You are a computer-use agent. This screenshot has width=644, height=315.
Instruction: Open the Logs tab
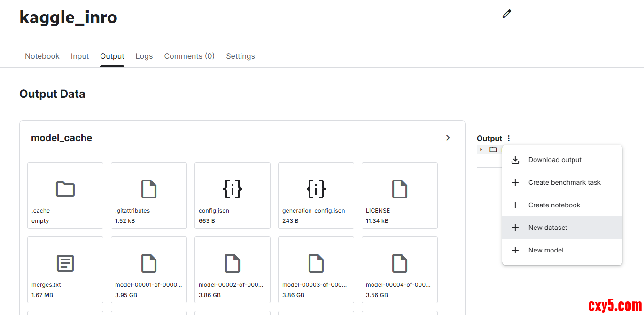click(144, 56)
